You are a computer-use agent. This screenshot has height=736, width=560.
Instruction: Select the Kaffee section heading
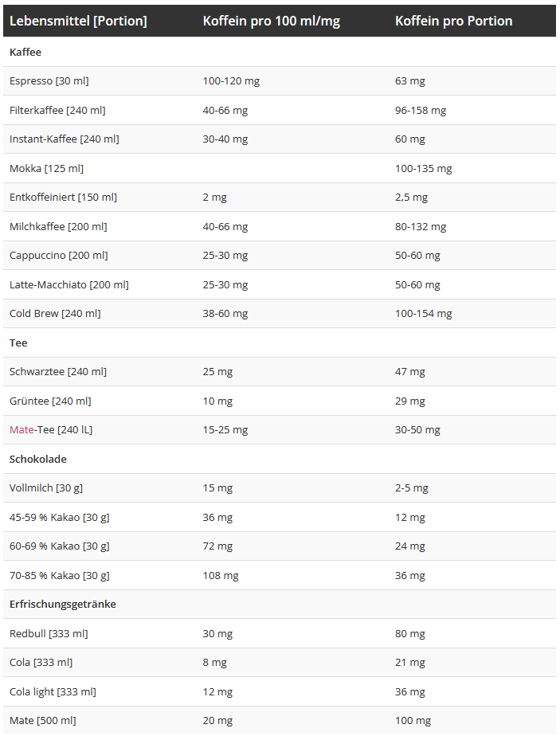coord(25,53)
